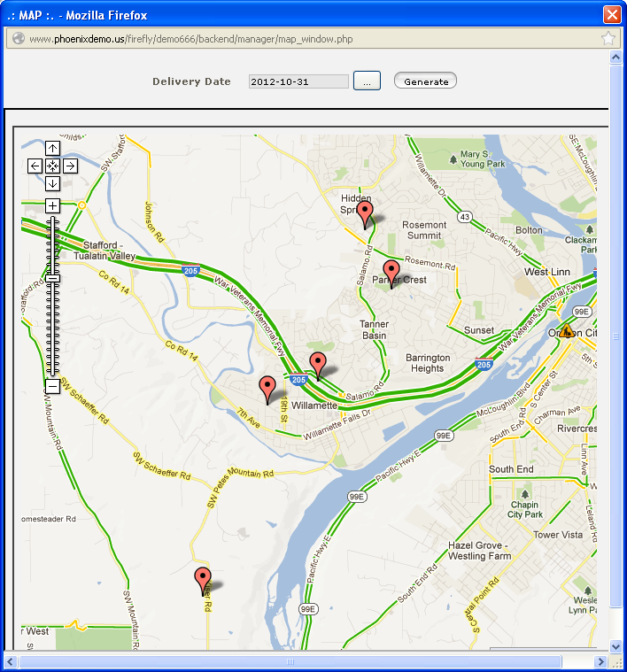Viewport: 627px width, 672px height.
Task: Click the Tanner Basin map label
Action: click(x=374, y=329)
